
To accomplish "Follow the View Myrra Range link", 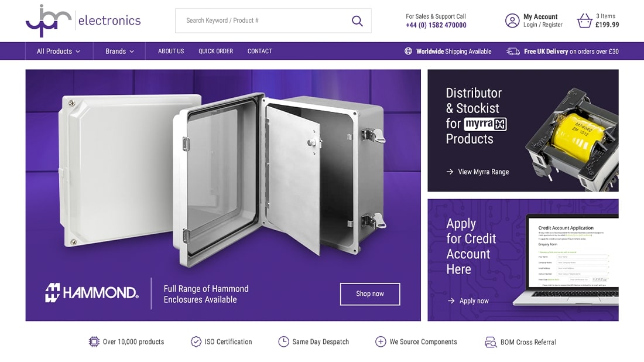I will tap(478, 172).
